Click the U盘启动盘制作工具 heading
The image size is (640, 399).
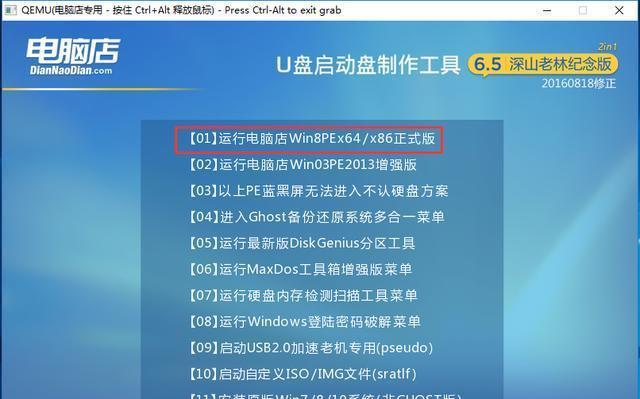click(x=368, y=65)
